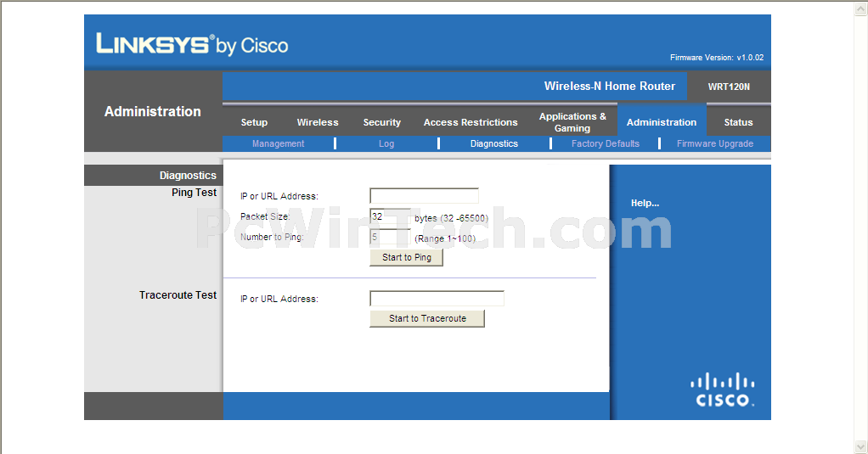Click the Start to Traceroute button
The image size is (868, 454).
click(427, 318)
